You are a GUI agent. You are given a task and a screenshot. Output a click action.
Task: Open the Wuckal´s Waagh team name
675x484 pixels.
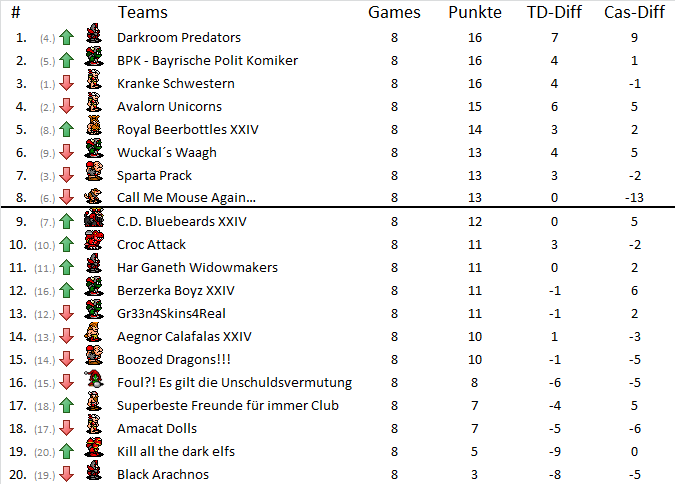pos(166,152)
